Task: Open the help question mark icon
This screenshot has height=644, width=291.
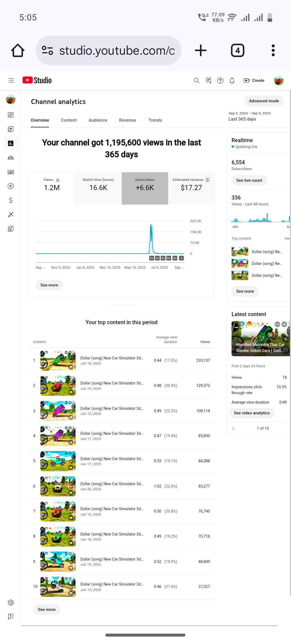Action: coord(220,80)
